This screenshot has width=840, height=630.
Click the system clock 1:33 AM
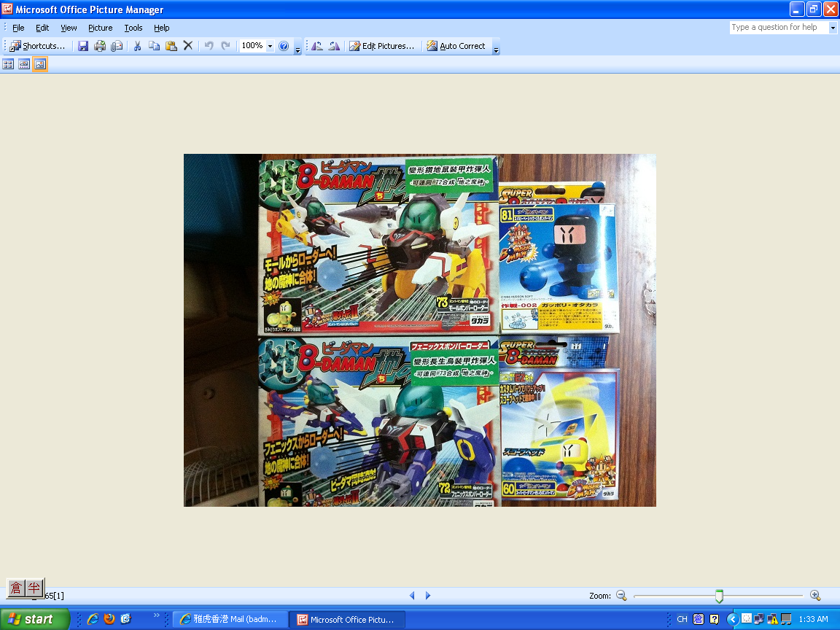click(813, 619)
